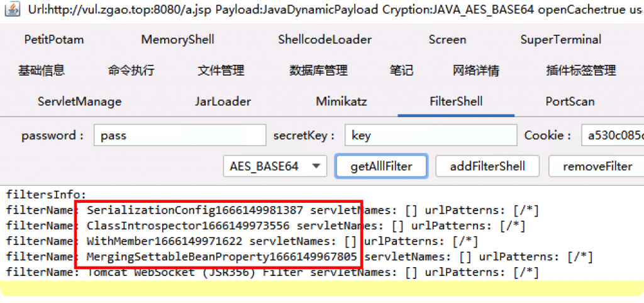Open the 文件管理 tab
This screenshot has height=303, width=644.
coord(221,71)
